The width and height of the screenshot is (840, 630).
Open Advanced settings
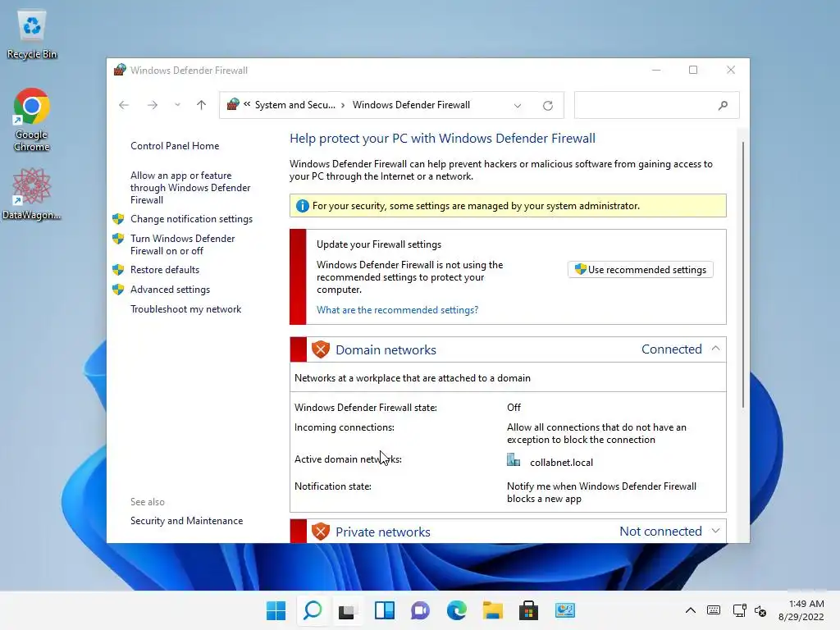[x=170, y=290]
